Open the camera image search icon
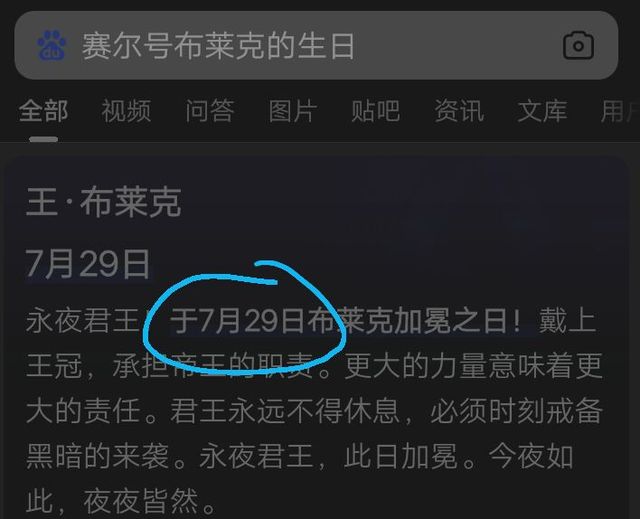Image resolution: width=640 pixels, height=519 pixels. [578, 46]
